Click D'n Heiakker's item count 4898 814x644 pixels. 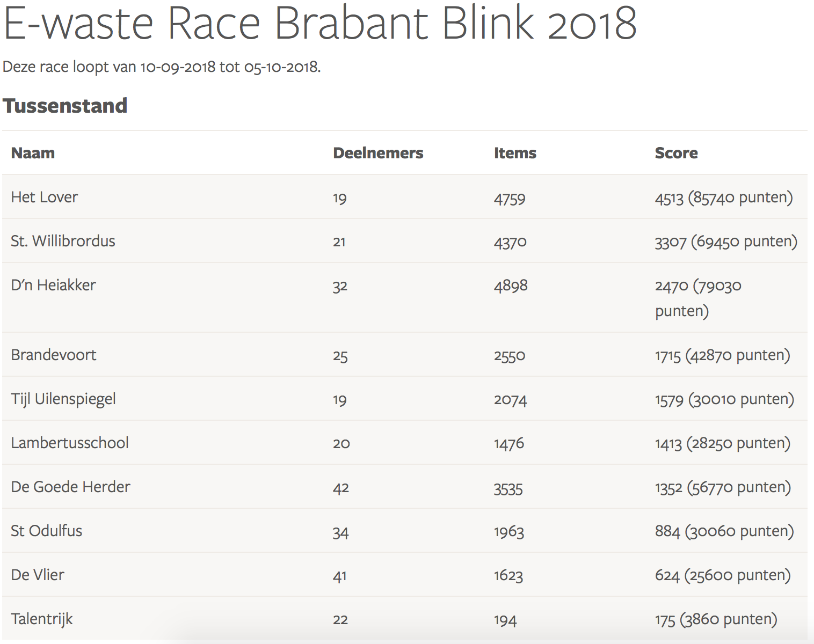pos(511,286)
